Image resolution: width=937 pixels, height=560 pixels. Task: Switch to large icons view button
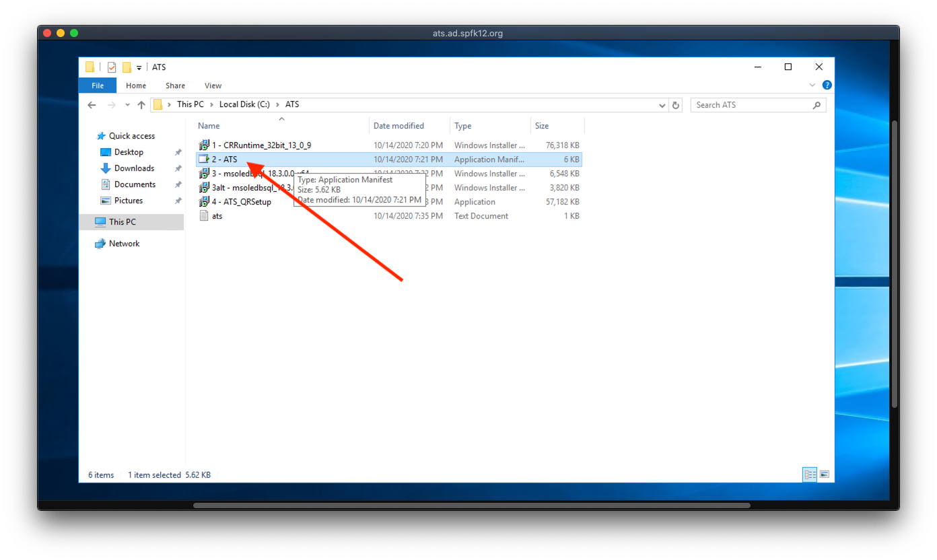pyautogui.click(x=824, y=475)
